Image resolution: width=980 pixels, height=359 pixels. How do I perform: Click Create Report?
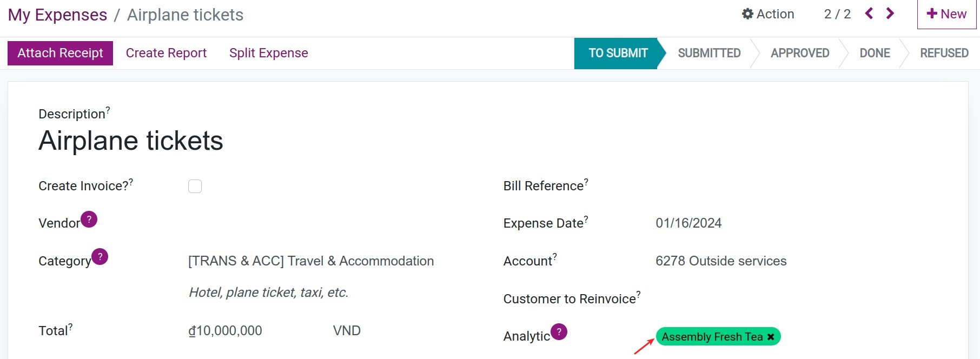(166, 52)
